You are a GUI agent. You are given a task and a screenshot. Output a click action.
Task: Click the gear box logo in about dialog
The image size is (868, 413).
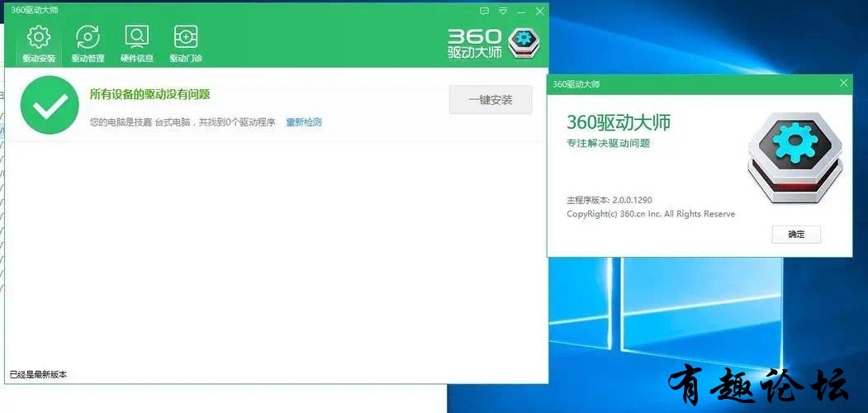point(795,159)
